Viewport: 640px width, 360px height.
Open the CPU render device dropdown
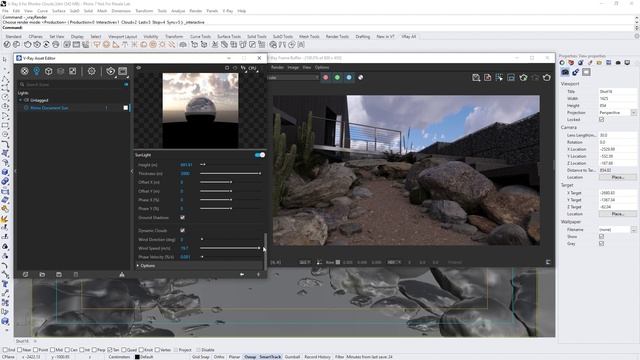253,68
